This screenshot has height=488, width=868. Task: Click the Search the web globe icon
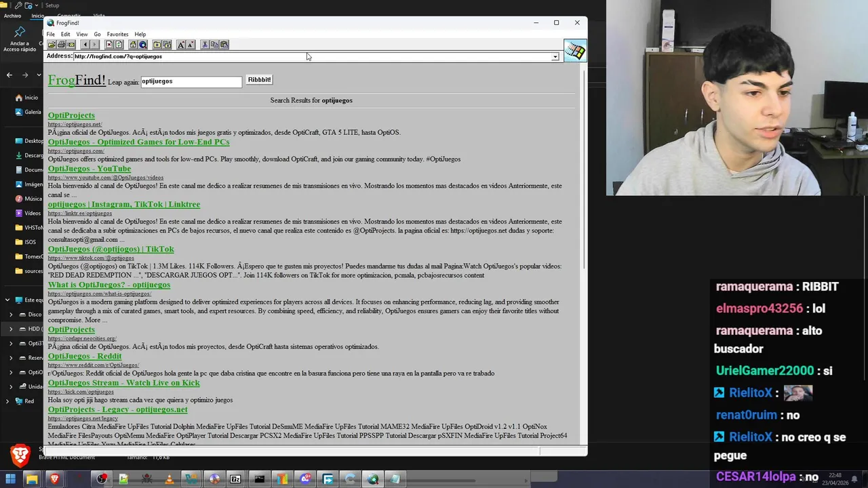[x=142, y=45]
